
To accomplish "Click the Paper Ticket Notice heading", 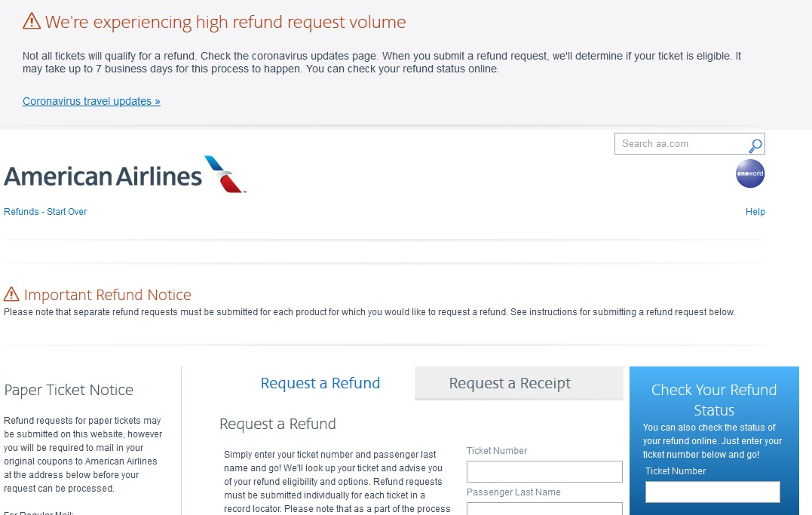I will coord(69,390).
